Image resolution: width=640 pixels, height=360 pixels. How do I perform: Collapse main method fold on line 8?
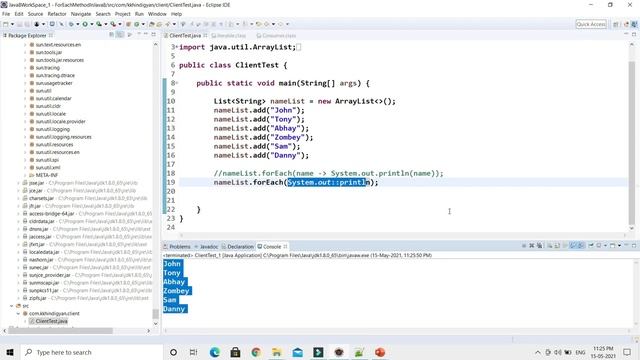pos(177,83)
